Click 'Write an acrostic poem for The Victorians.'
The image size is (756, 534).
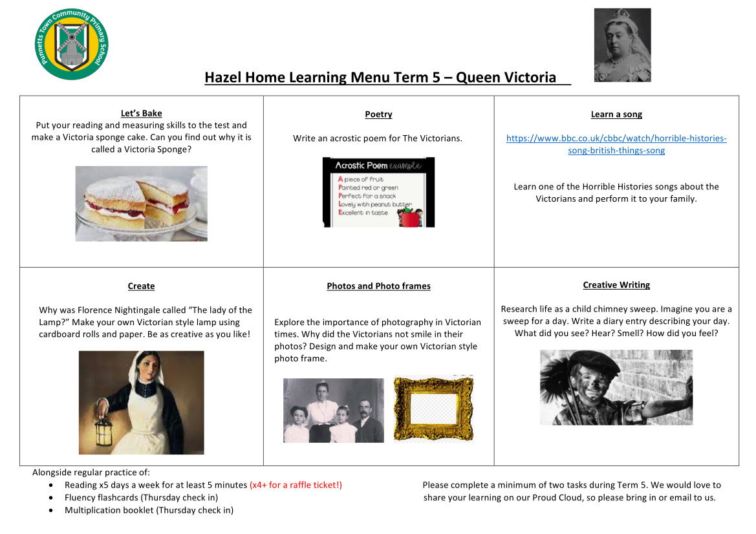[378, 138]
